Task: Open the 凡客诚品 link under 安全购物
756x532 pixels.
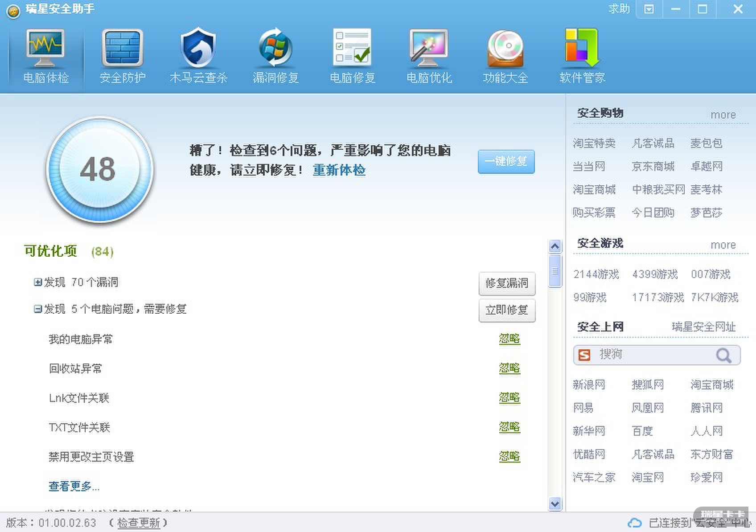Action: [653, 143]
